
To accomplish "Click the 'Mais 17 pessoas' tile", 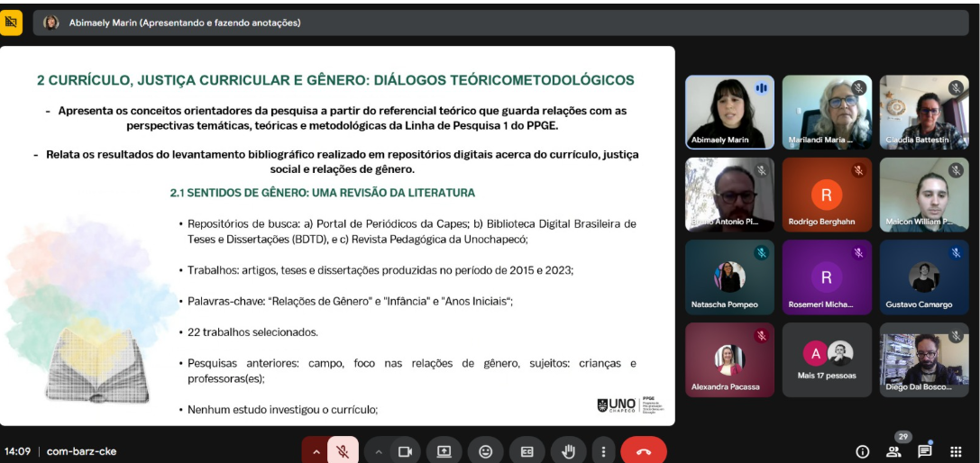I will pyautogui.click(x=827, y=359).
